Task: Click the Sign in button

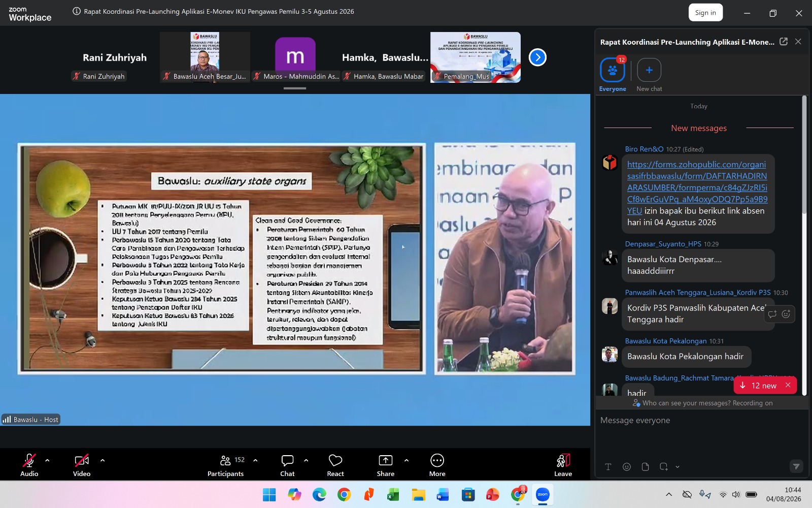Action: [705, 13]
